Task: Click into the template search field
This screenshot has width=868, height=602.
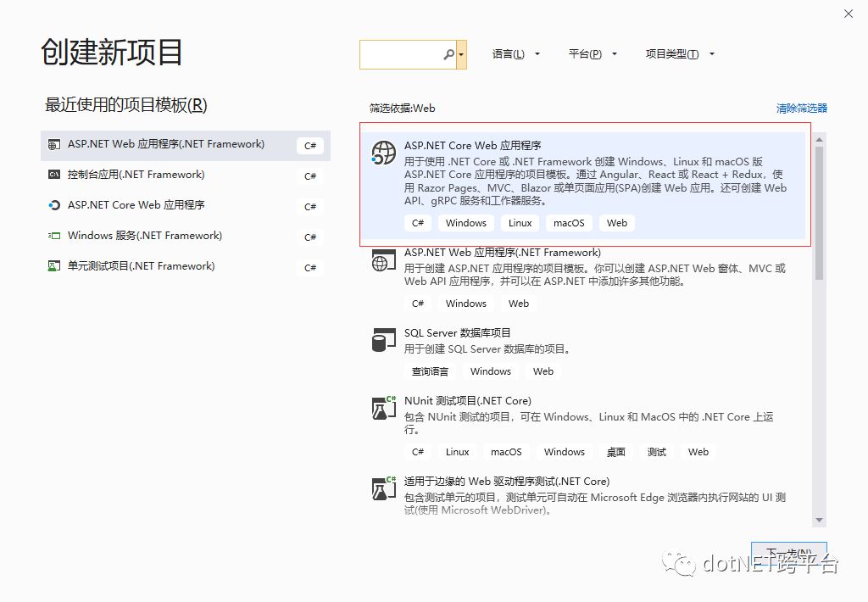Action: 408,54
